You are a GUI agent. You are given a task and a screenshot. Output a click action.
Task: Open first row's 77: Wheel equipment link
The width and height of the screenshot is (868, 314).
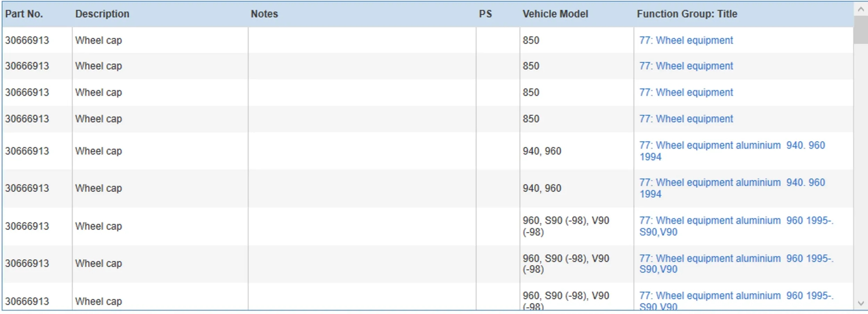686,40
